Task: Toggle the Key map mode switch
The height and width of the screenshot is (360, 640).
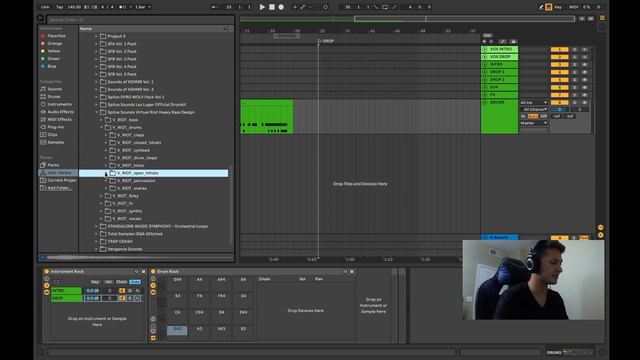Action: pos(558,7)
